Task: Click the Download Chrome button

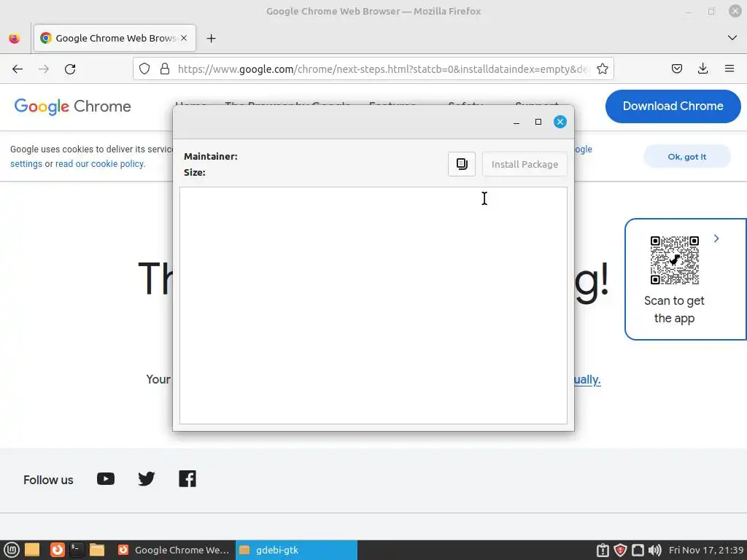Action: click(x=673, y=106)
